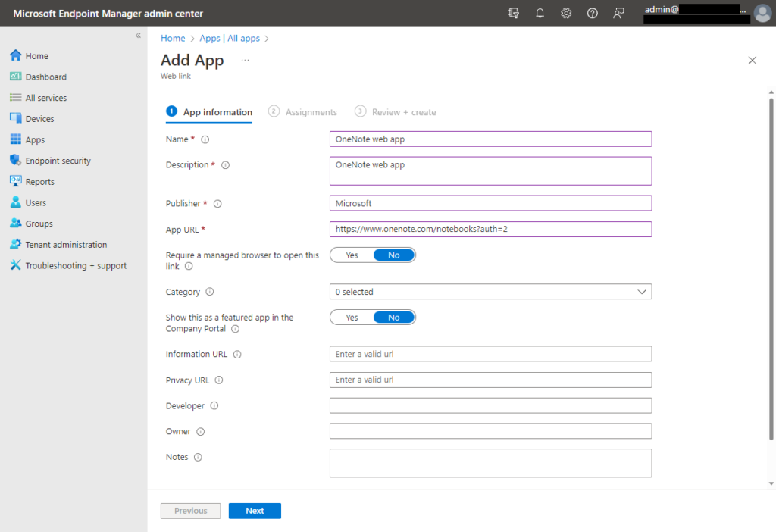Show the info tooltip for Publisher
Image resolution: width=776 pixels, height=532 pixels.
[217, 204]
